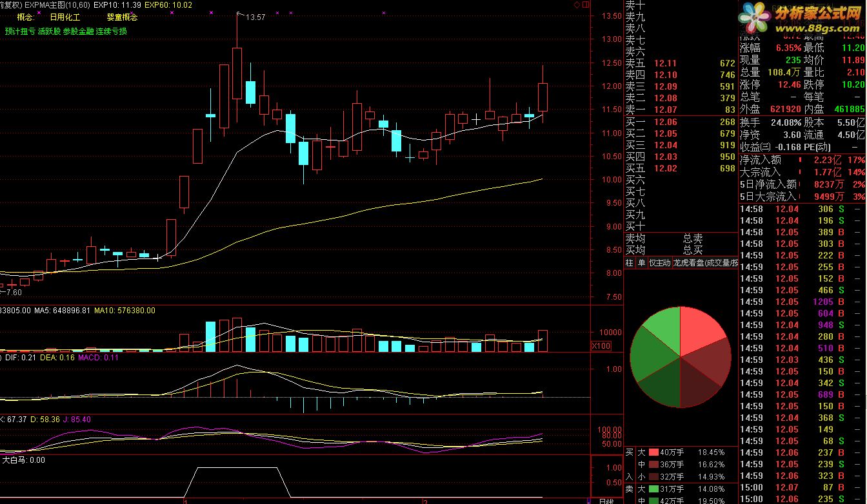The height and width of the screenshot is (504, 867).
Task: Click the 跌停 10.20 value
Action: (853, 84)
